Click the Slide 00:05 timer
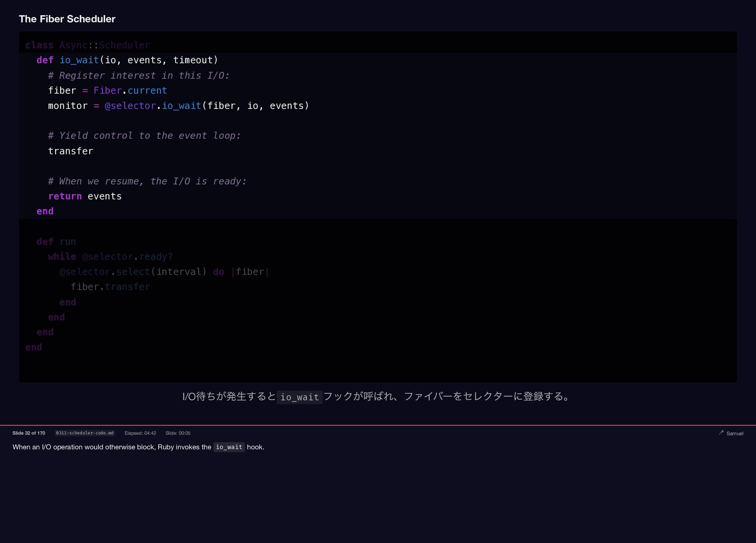Screen dimensions: 756x543 [x=178, y=433]
